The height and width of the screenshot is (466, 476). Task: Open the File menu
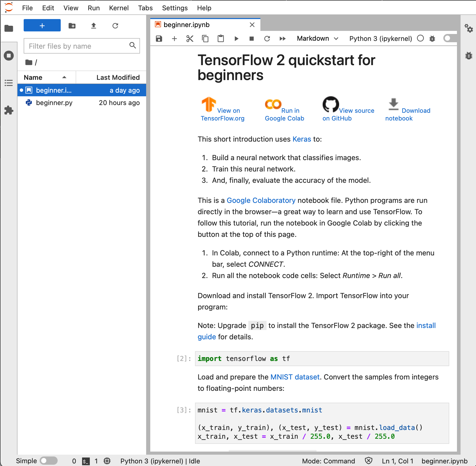[x=28, y=8]
